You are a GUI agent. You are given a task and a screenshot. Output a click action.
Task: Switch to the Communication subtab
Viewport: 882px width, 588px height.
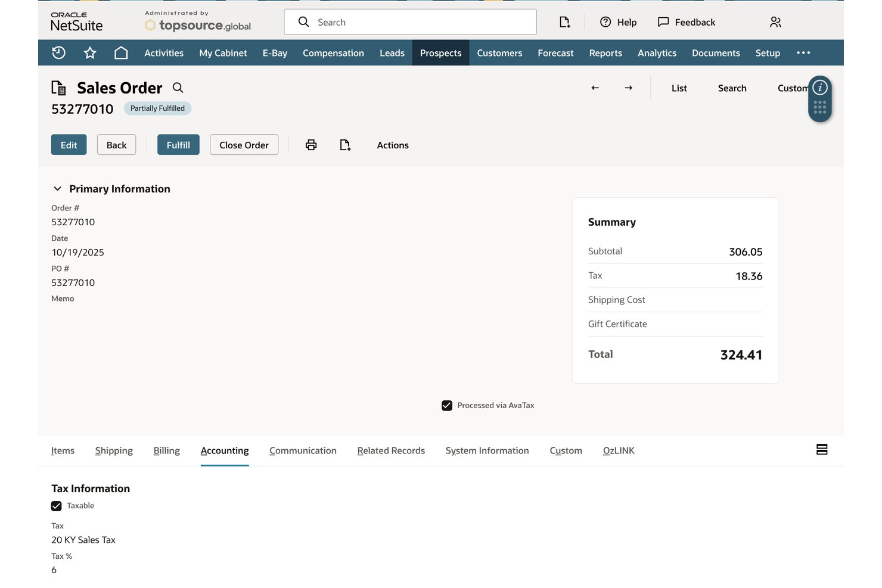click(303, 451)
